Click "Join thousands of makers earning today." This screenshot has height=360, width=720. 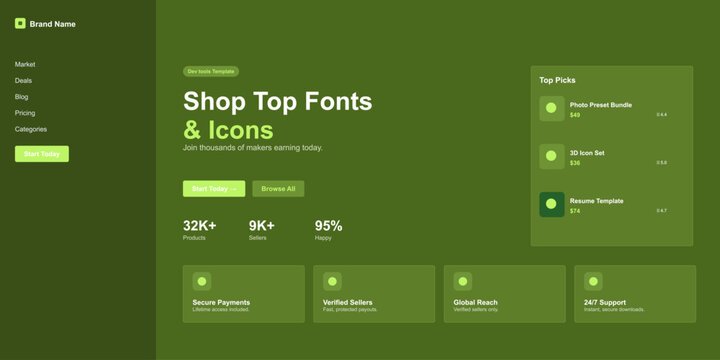[253, 148]
